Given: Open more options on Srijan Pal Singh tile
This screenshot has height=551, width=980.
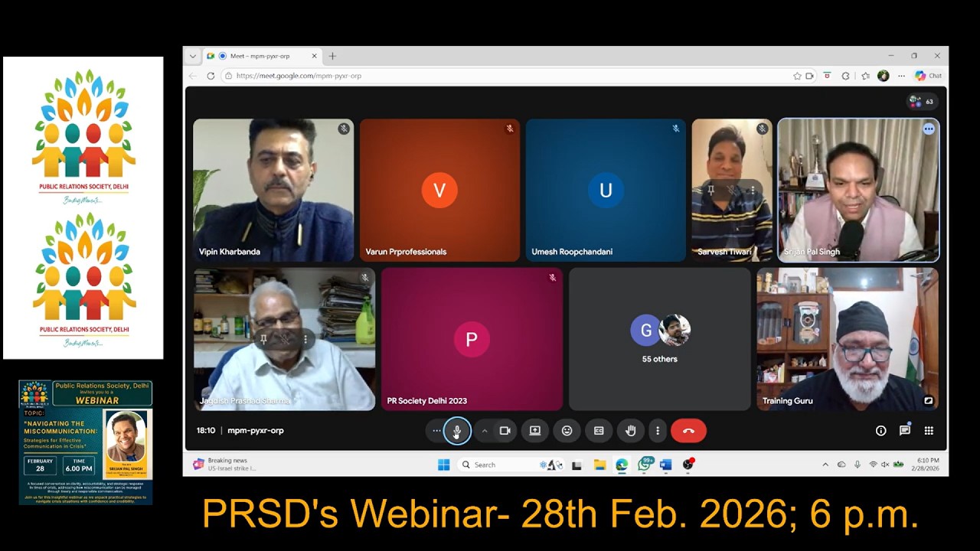Looking at the screenshot, I should [x=929, y=129].
